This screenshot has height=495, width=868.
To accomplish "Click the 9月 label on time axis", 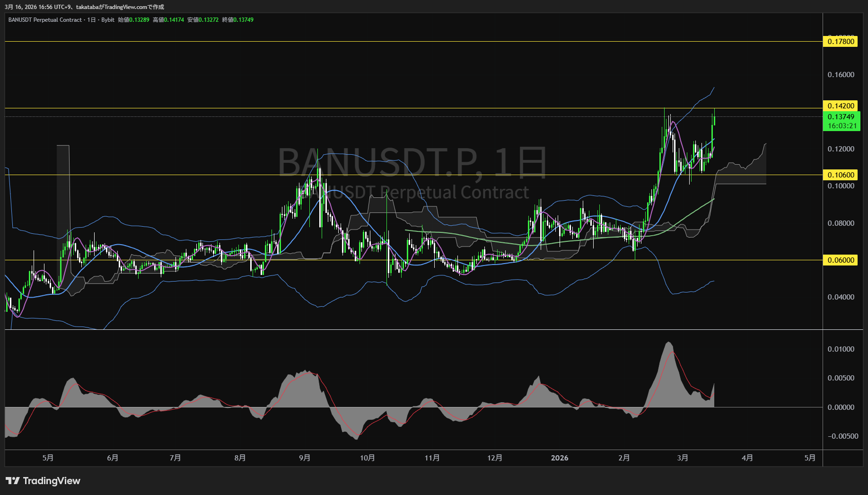I will tap(305, 458).
